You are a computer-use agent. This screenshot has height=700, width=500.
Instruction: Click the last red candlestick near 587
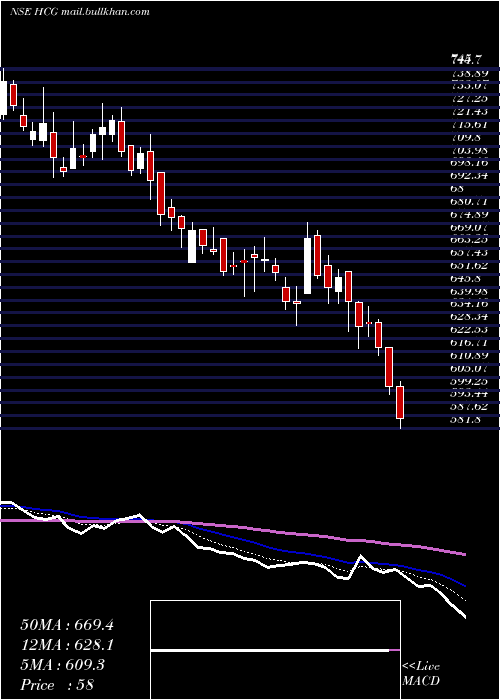pos(400,403)
